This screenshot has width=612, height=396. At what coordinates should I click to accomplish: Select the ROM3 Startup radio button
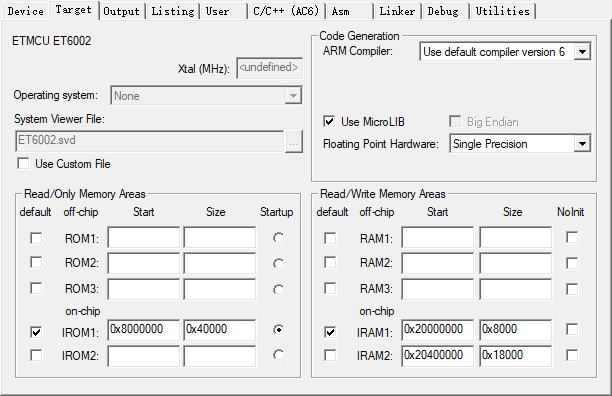pyautogui.click(x=278, y=289)
